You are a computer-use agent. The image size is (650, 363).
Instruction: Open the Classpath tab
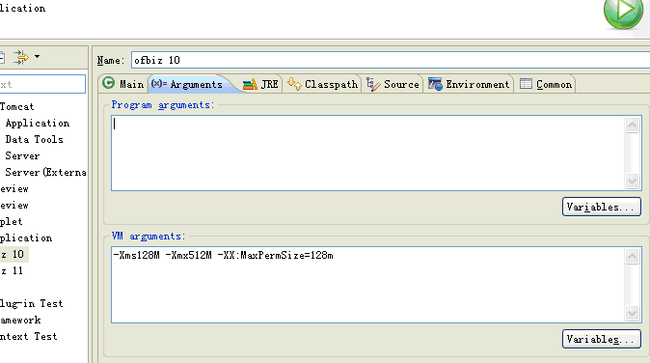point(323,84)
